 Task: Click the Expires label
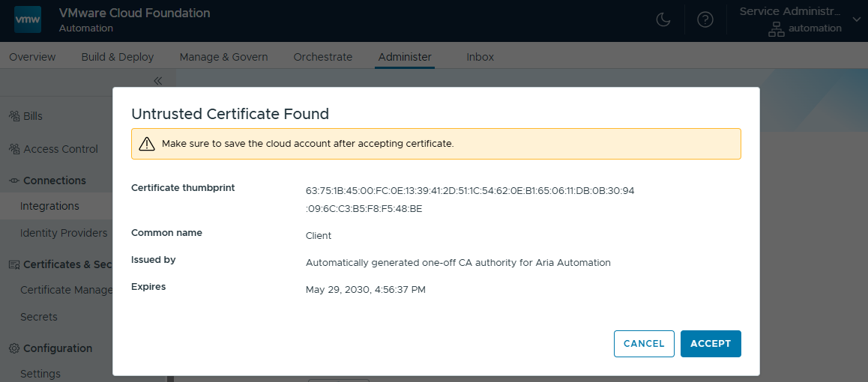coord(148,286)
